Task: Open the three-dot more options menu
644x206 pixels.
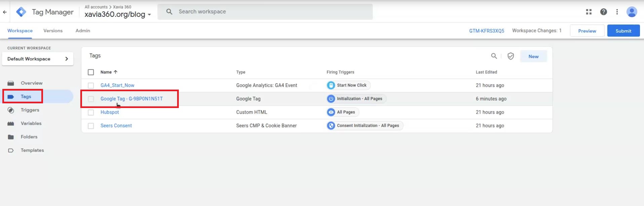Action: (617, 12)
